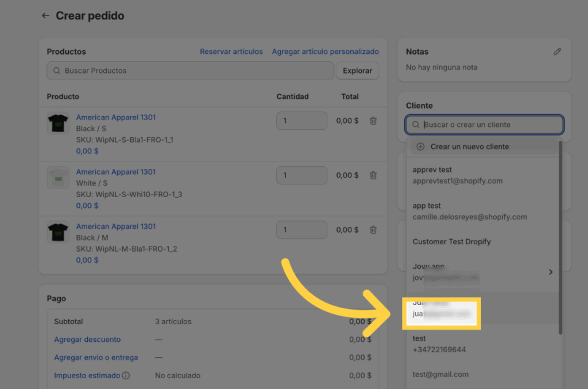Expand the Jovy app customer chevron
This screenshot has width=588, height=389.
[551, 272]
